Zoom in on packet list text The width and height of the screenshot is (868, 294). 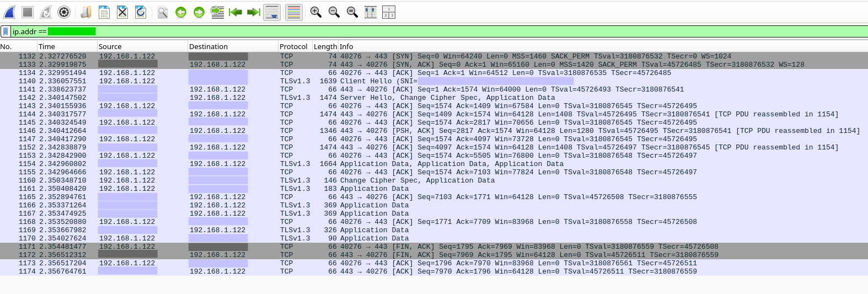point(315,12)
